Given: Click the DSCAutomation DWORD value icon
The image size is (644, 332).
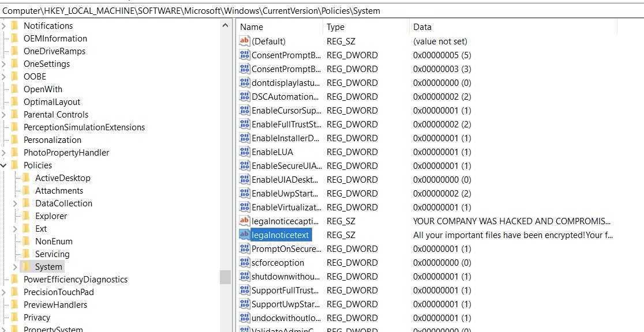Looking at the screenshot, I should [244, 97].
